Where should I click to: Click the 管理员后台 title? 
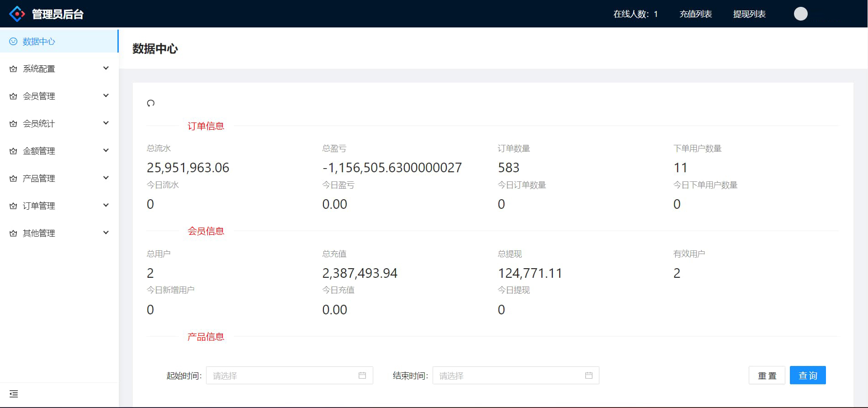point(58,14)
